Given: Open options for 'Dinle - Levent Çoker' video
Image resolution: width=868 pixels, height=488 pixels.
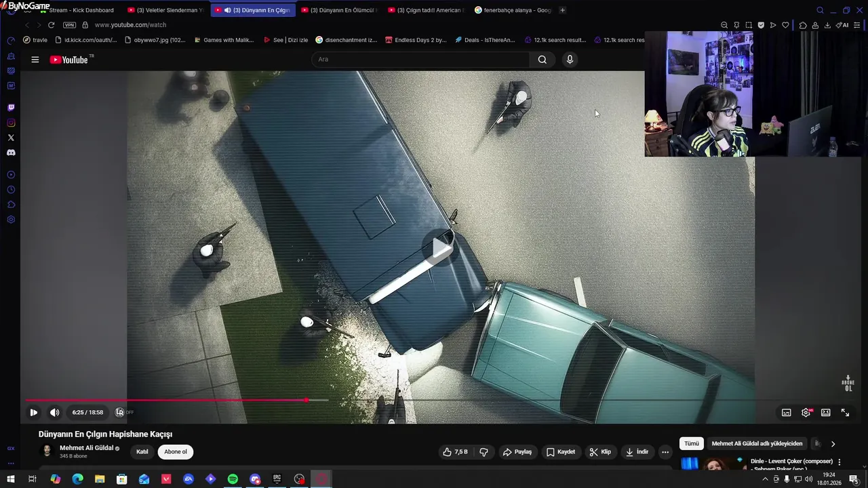Looking at the screenshot, I should pyautogui.click(x=840, y=462).
